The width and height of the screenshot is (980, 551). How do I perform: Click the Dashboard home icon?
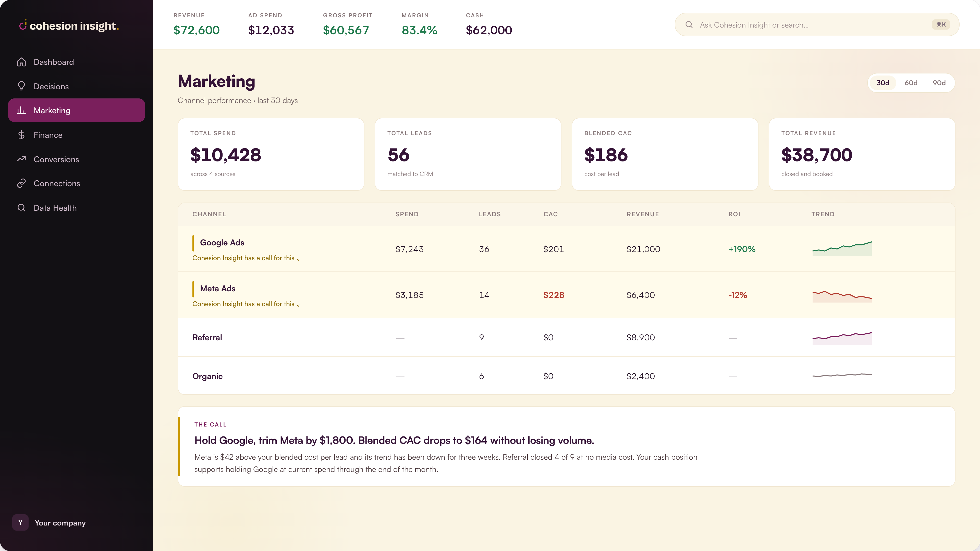pos(21,62)
